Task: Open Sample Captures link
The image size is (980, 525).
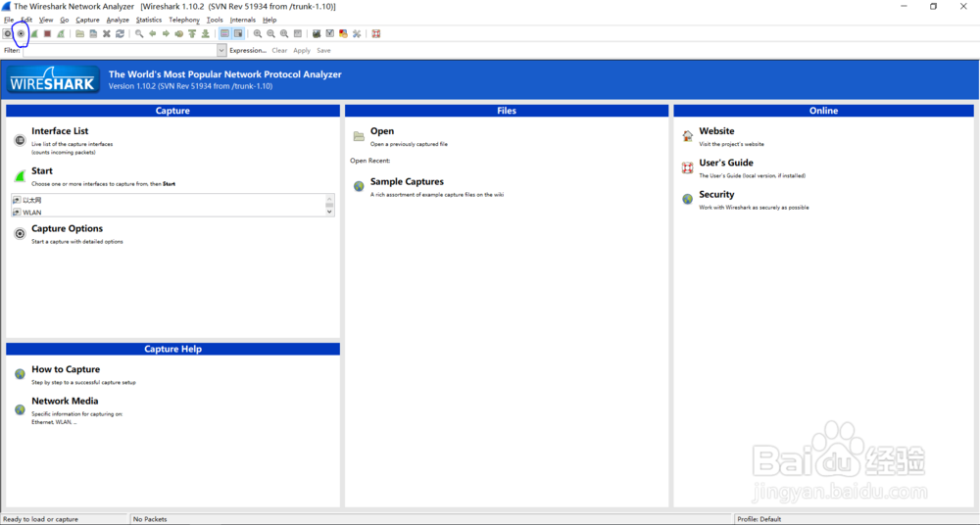Action: [407, 182]
